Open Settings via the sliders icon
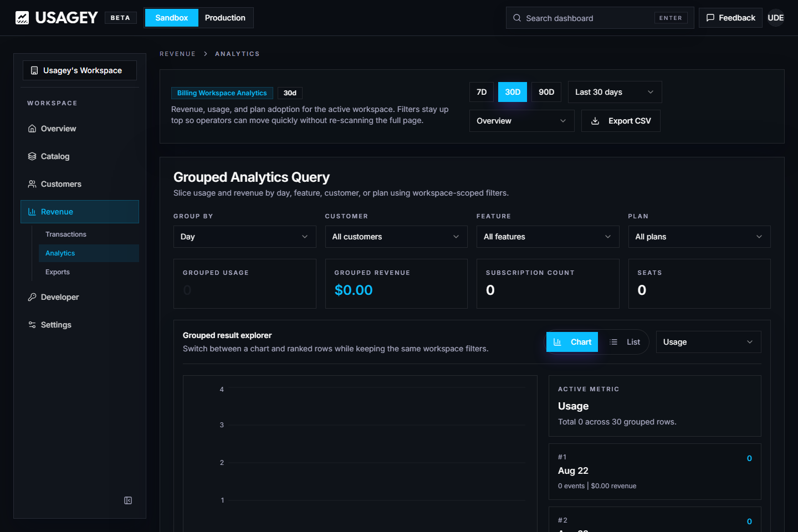The image size is (798, 532). [x=32, y=325]
